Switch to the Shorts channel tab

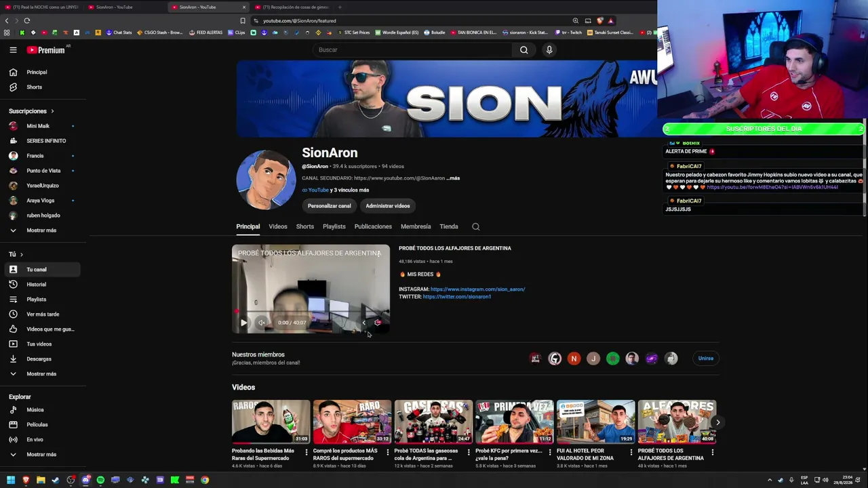(305, 226)
